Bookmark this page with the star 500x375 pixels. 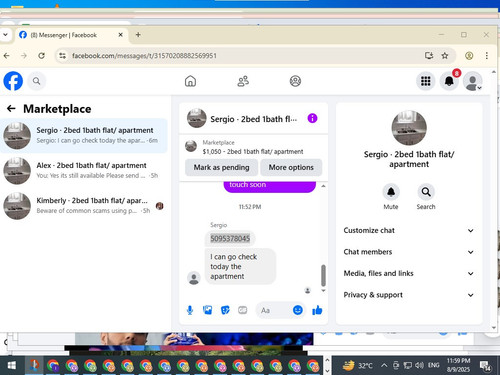pos(445,56)
